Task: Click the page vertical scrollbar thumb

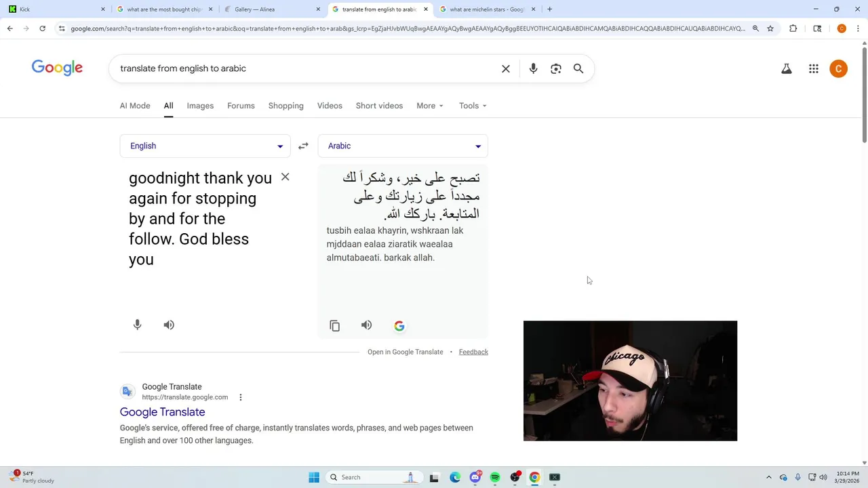Action: point(864,95)
